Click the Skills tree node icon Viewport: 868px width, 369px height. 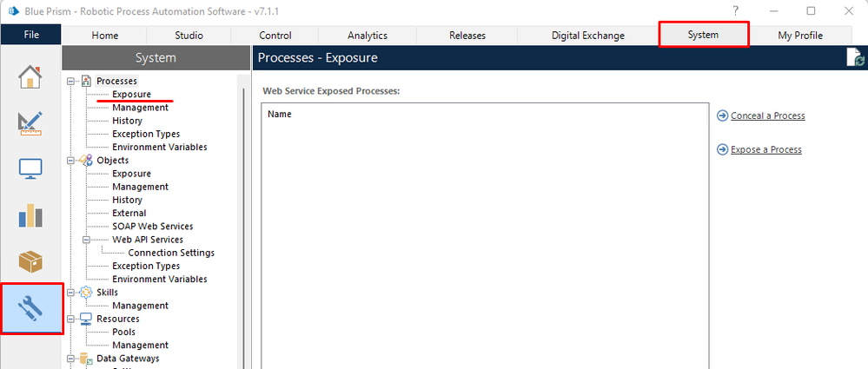click(86, 292)
